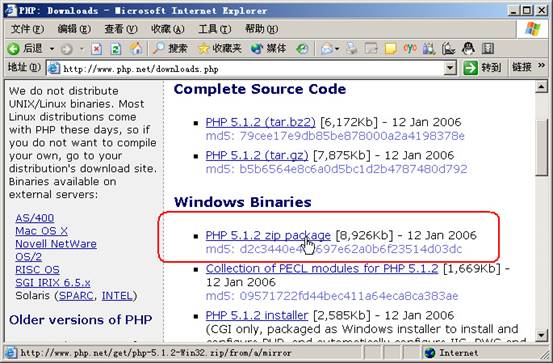The width and height of the screenshot is (553, 363).
Task: Click the vertical scrollbar thumb
Action: pyautogui.click(x=541, y=147)
